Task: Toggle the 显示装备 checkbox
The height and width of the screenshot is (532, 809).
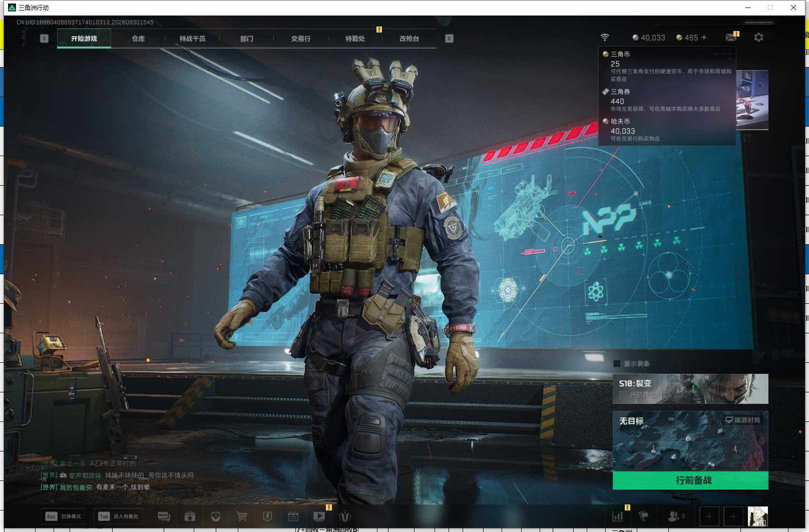Action: [x=617, y=364]
